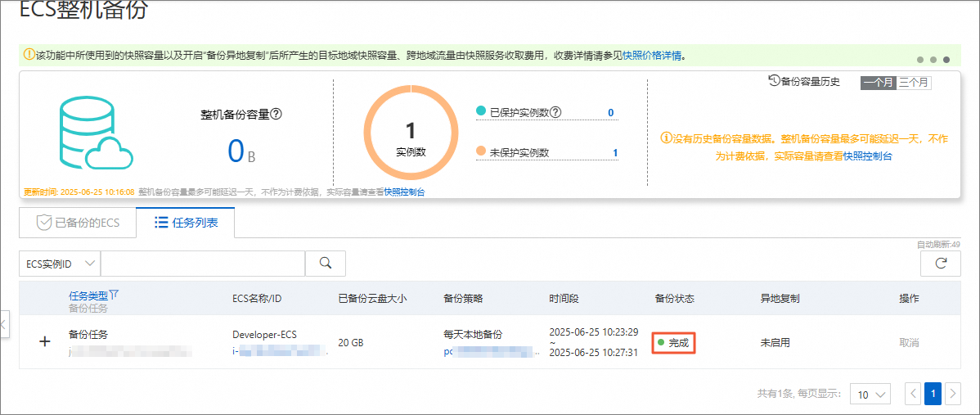Click the 备份策略 column header

[x=463, y=298]
